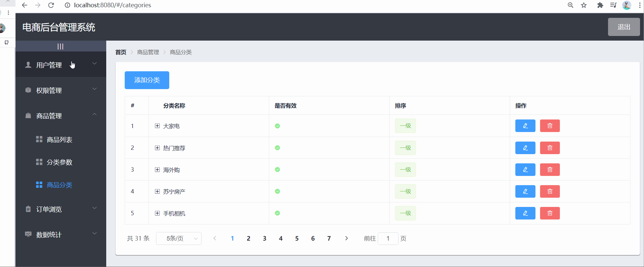
Task: Click the delete button for 大家电 row
Action: click(x=550, y=126)
